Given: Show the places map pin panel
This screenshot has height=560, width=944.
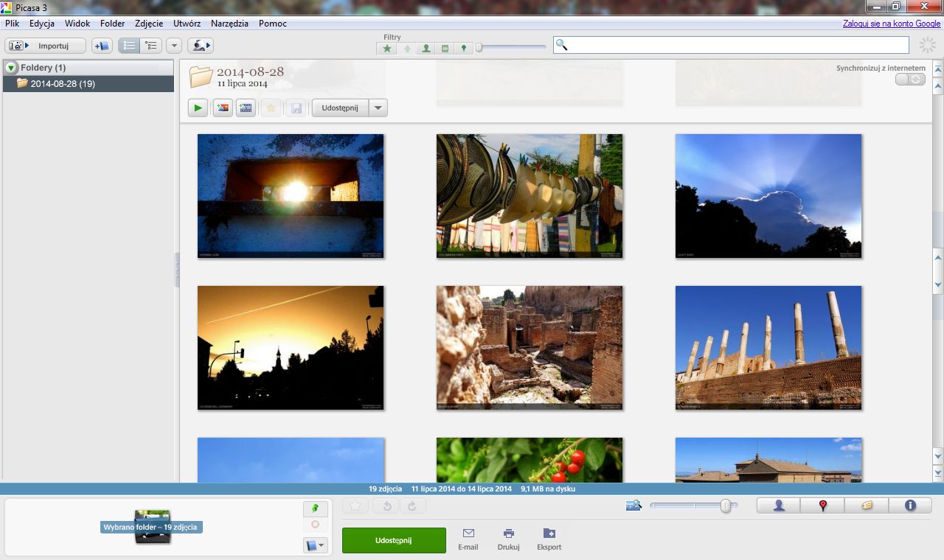Looking at the screenshot, I should click(823, 505).
